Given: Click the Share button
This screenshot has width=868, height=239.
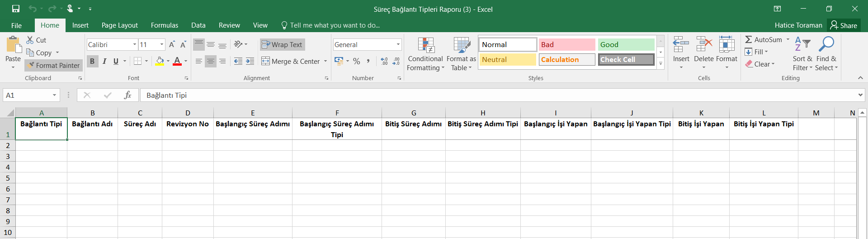Looking at the screenshot, I should point(844,25).
